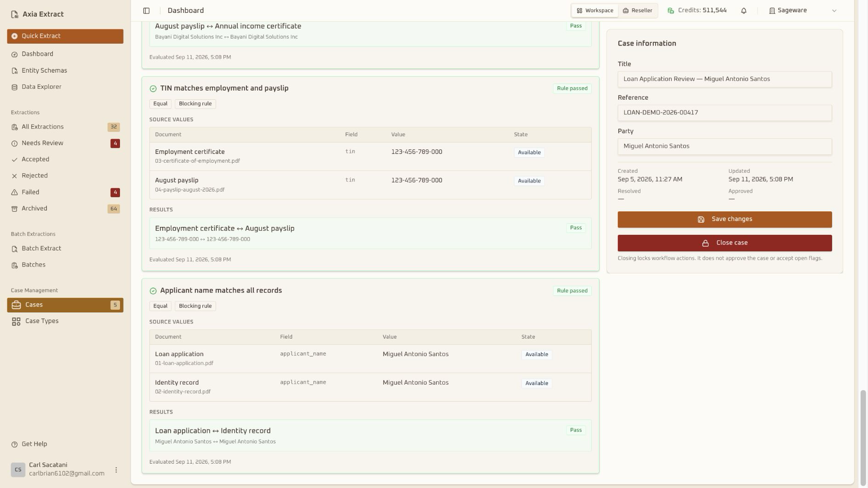Select 03-certificate-of-employment.pdf file name
This screenshot has width=868, height=488.
[x=197, y=161]
